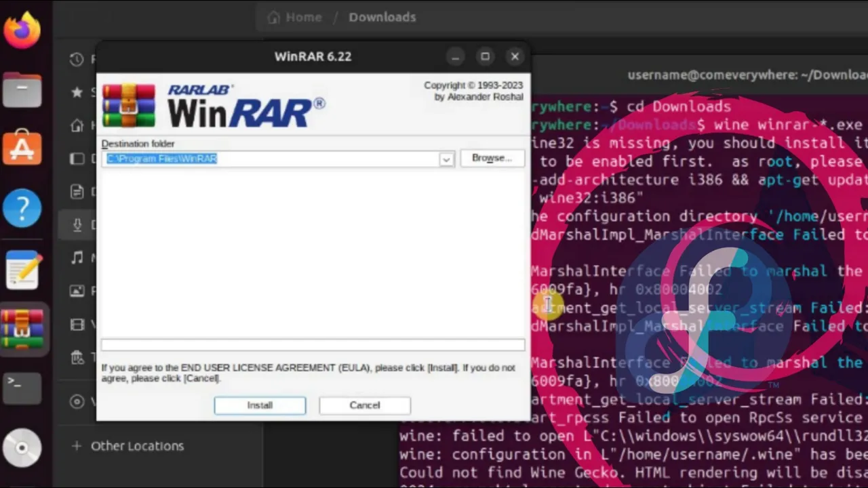Click the Cancel button in WinRAR setup
The image size is (868, 488).
[x=365, y=405]
